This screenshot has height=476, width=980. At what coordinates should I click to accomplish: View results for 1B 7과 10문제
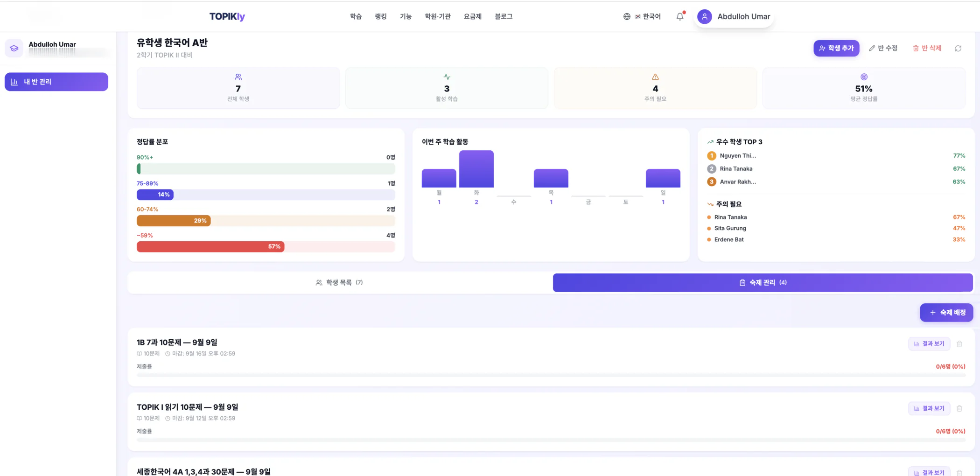[929, 344]
